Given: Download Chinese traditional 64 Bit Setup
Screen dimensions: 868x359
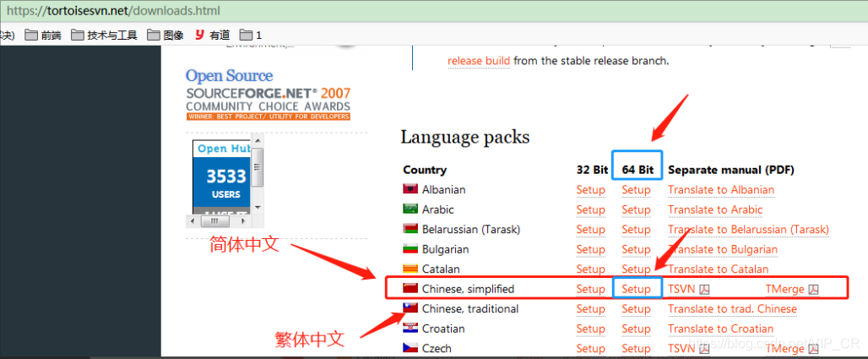Looking at the screenshot, I should 636,308.
